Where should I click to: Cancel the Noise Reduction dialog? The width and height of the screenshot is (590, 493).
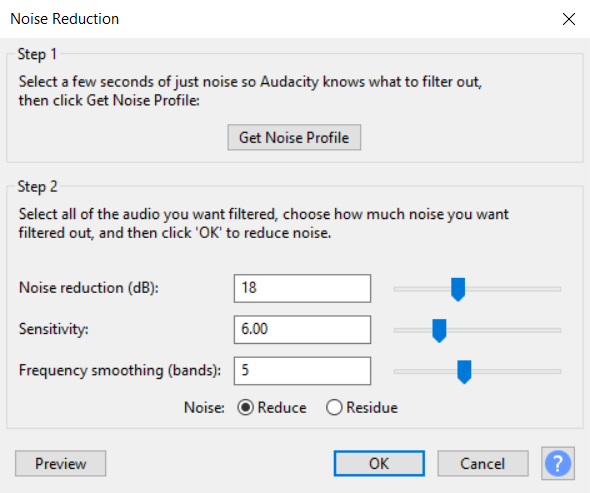pyautogui.click(x=483, y=463)
